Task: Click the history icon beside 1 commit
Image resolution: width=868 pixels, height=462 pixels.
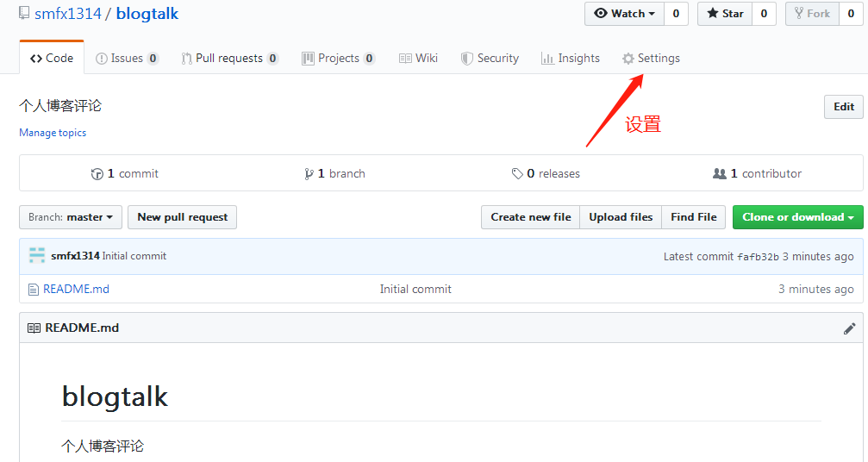Action: (97, 174)
